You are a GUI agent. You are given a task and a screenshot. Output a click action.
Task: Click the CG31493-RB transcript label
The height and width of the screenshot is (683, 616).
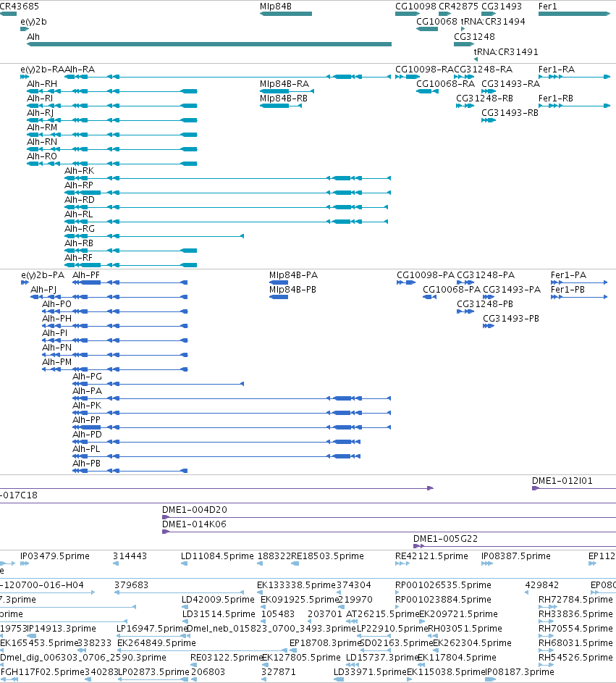click(510, 113)
